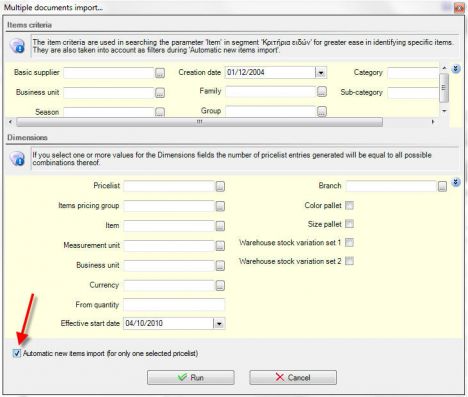Image resolution: width=468 pixels, height=397 pixels.
Task: Open the Branch lookup button
Action: (x=442, y=186)
